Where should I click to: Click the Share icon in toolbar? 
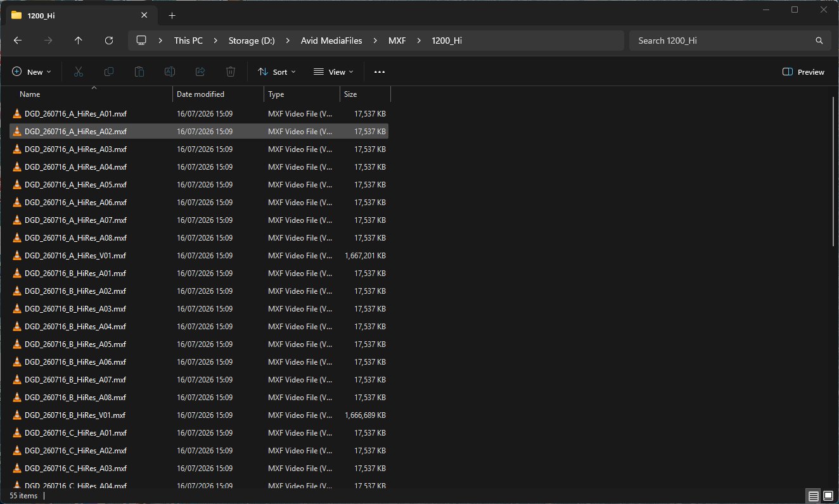coord(200,72)
